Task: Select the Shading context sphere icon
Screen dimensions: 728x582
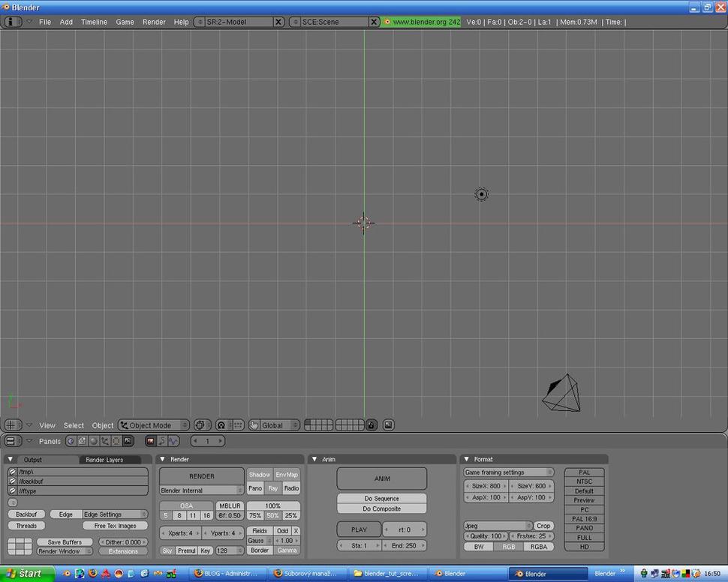Action: click(94, 441)
